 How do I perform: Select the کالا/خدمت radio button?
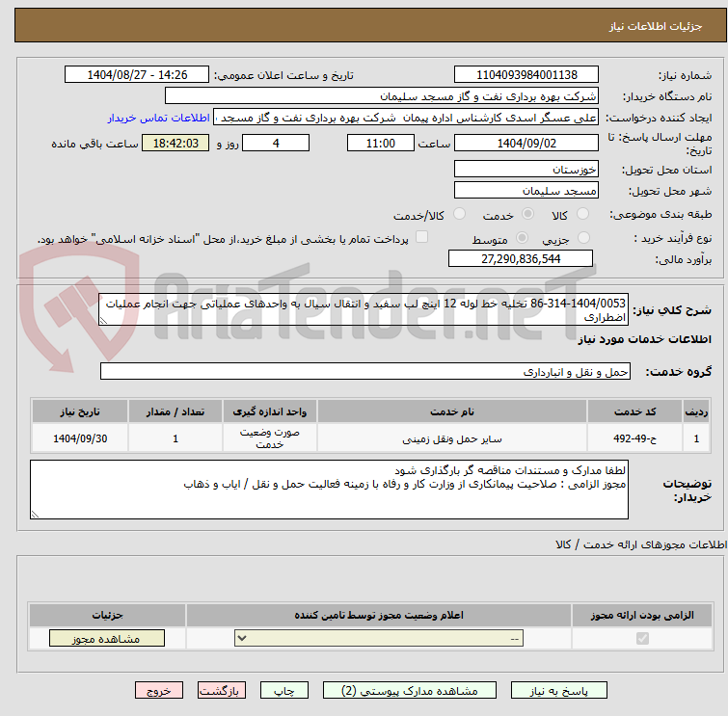click(x=459, y=214)
